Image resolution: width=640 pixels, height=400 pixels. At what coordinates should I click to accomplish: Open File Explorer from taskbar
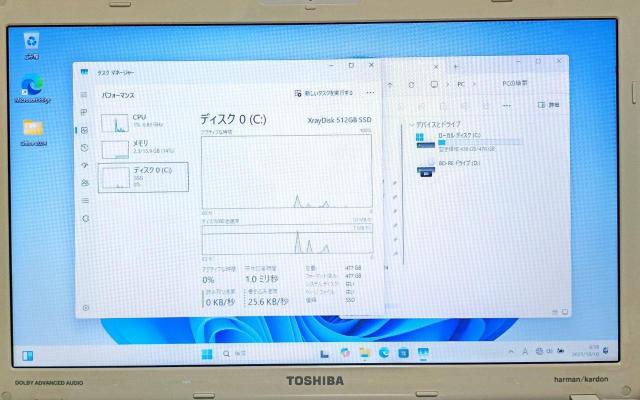click(x=364, y=353)
